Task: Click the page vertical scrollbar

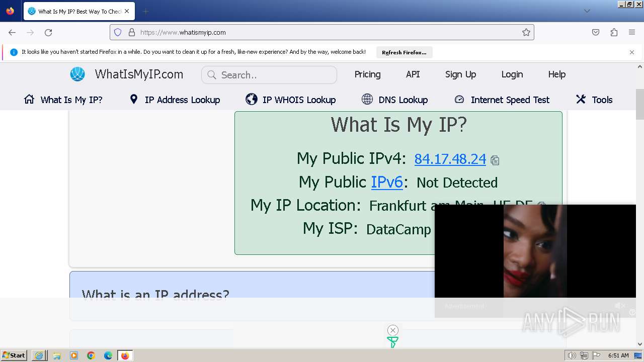Action: (x=640, y=104)
